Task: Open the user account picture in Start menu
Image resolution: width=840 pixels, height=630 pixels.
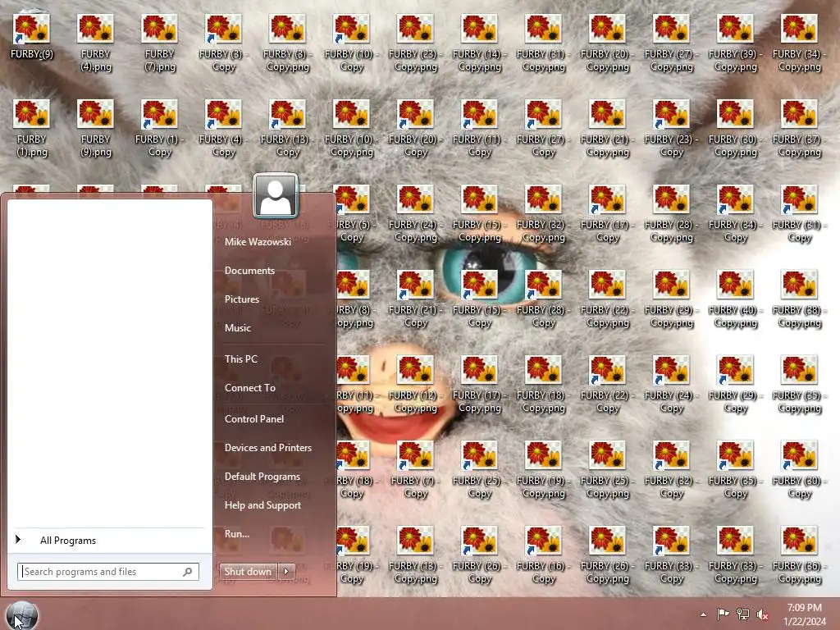Action: (x=276, y=195)
